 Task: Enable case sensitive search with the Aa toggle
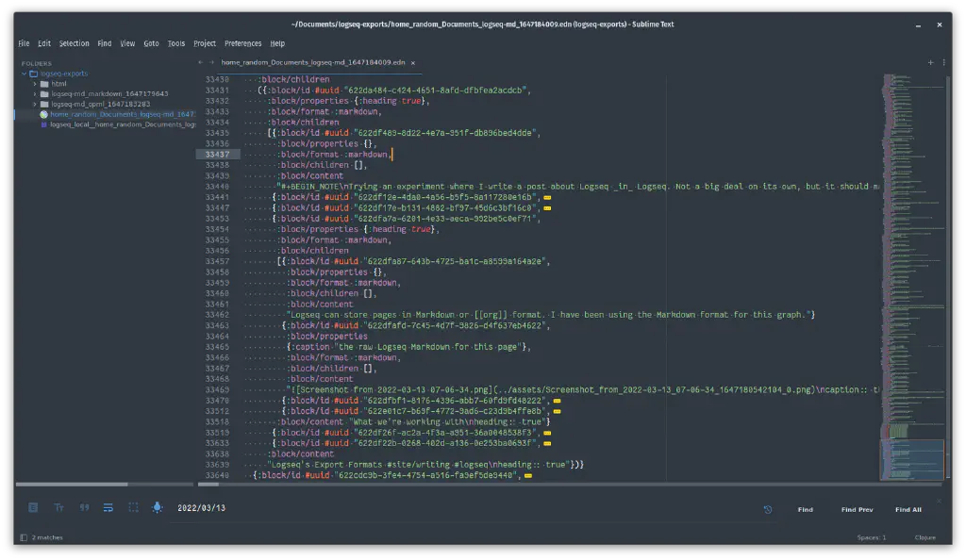coord(58,507)
